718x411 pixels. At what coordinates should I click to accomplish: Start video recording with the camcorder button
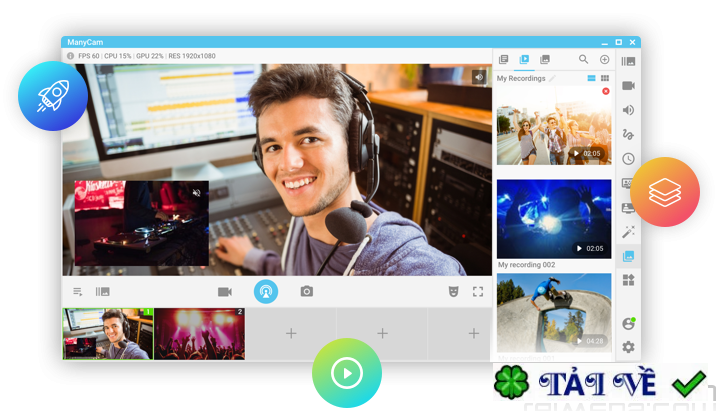tap(224, 292)
